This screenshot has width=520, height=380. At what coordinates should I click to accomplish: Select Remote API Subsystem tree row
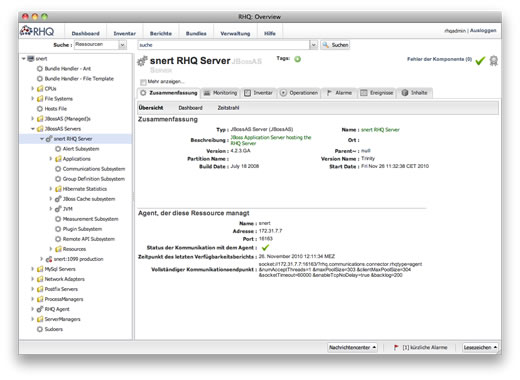pos(75,239)
